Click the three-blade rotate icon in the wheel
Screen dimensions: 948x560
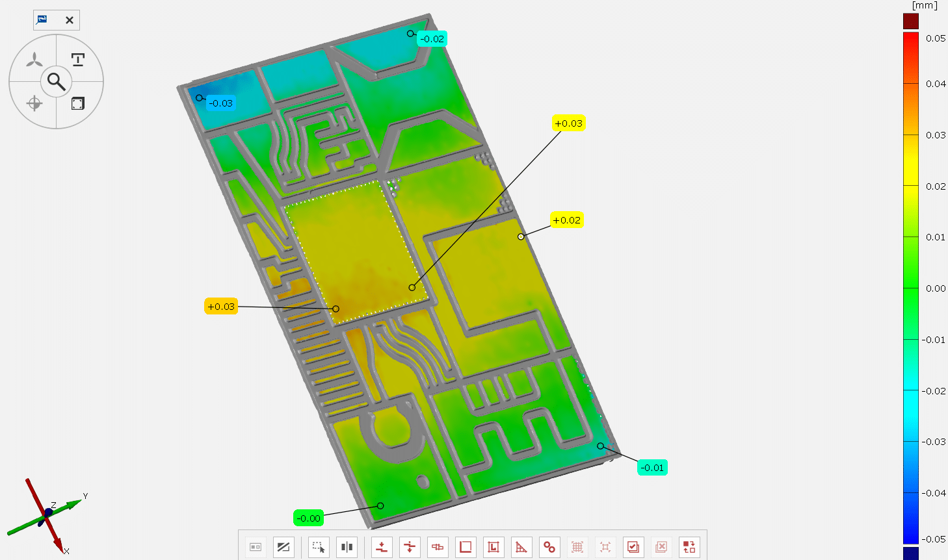click(34, 61)
